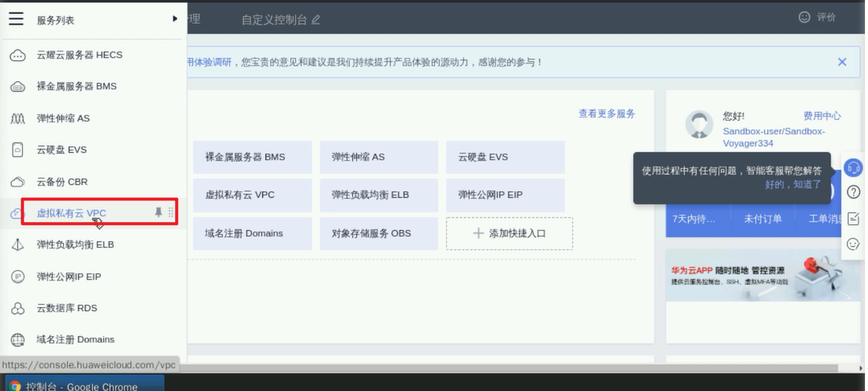Dismiss tooltip with 好的，知道了

(x=794, y=184)
